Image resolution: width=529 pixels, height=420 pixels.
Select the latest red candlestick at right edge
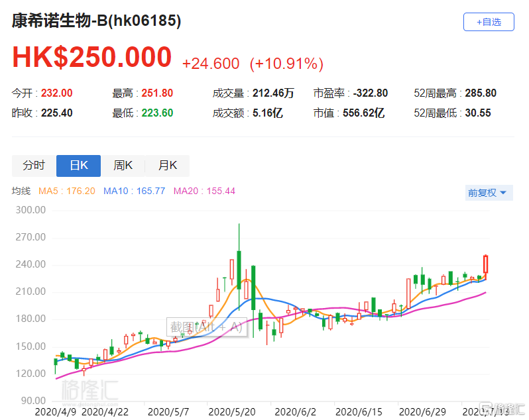click(x=486, y=264)
